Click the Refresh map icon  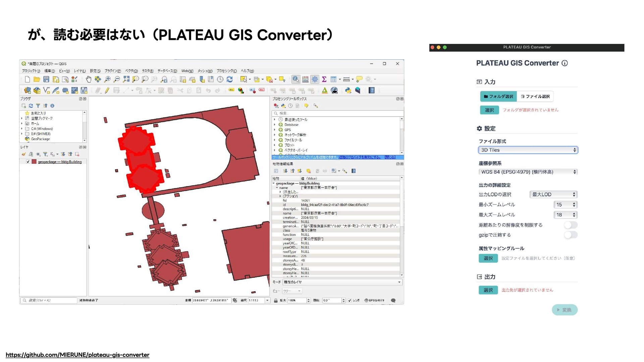tap(229, 79)
